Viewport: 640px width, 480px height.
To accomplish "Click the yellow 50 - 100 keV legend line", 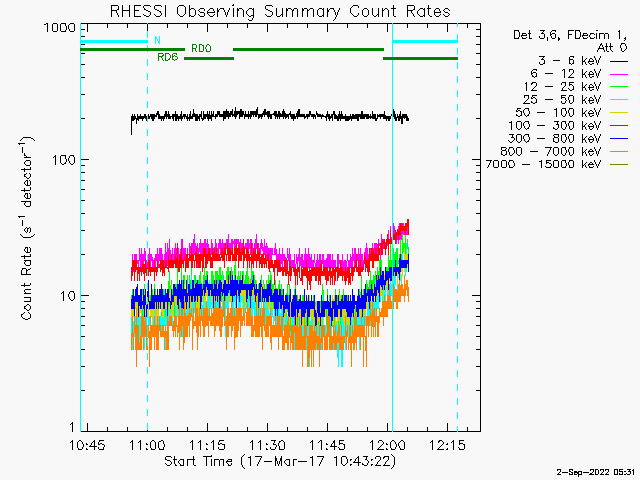I will pyautogui.click(x=619, y=113).
